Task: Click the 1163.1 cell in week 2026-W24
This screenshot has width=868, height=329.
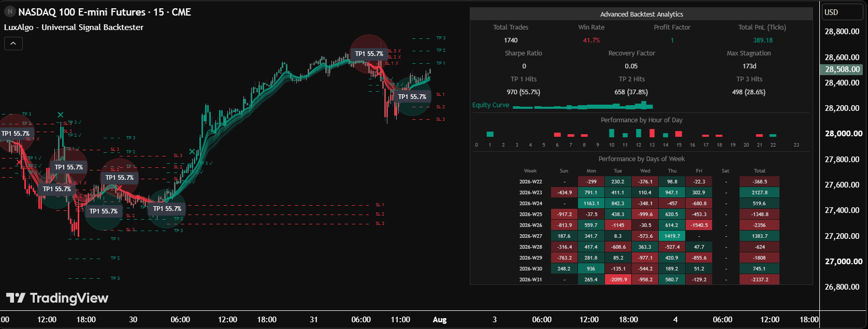Action: point(591,204)
